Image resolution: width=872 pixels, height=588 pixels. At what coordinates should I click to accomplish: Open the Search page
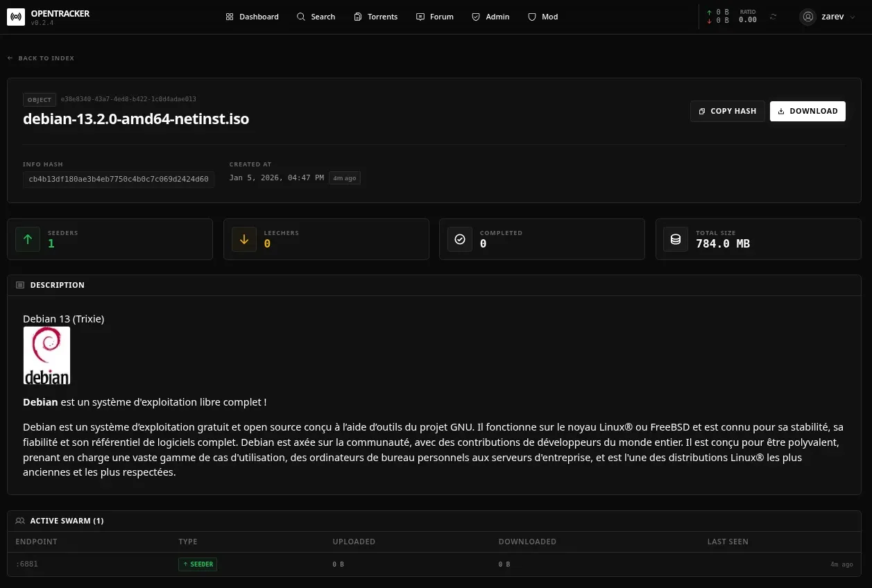coord(316,17)
